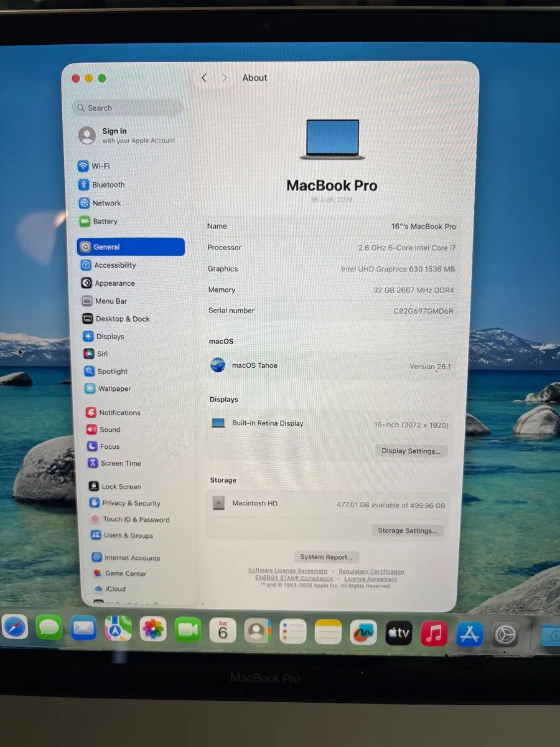Image resolution: width=560 pixels, height=747 pixels.
Task: Open Desktop & Dock settings
Action: click(121, 319)
